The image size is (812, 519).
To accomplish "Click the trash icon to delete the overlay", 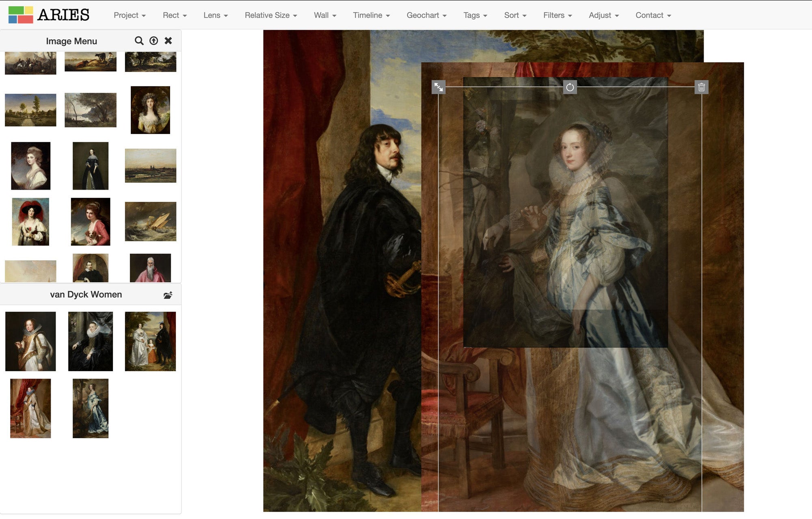I will pos(702,87).
